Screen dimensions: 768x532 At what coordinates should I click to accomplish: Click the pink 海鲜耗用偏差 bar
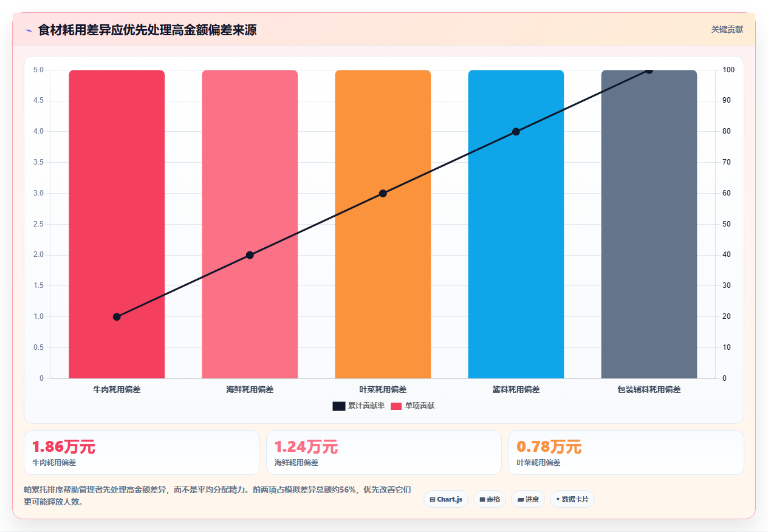coord(250,224)
